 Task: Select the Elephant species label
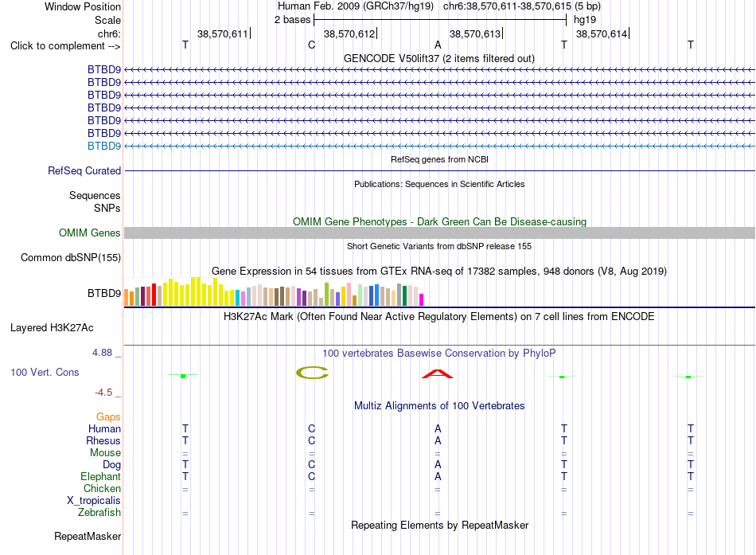[x=100, y=476]
